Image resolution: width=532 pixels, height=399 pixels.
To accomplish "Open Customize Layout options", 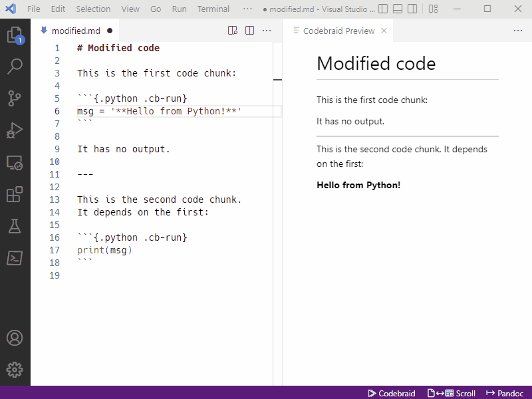I will click(x=434, y=9).
